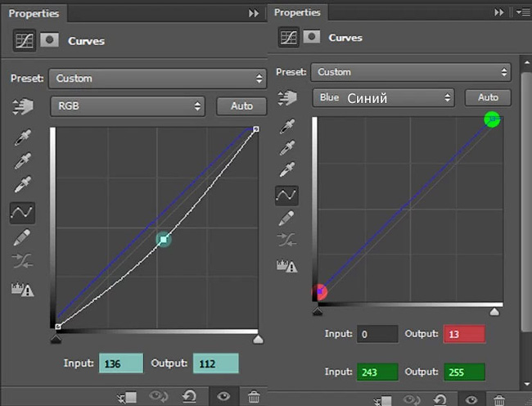Click the Input field showing 0
The width and height of the screenshot is (532, 406).
click(x=377, y=334)
